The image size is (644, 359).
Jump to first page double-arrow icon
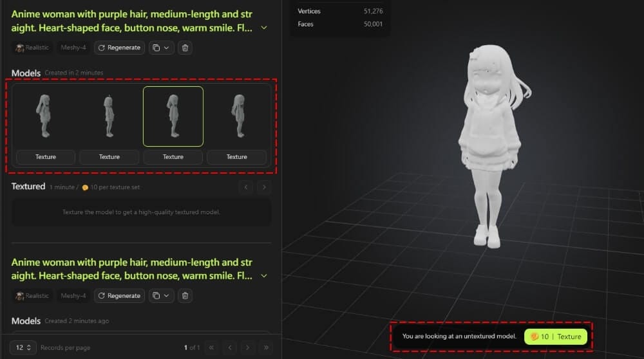tap(211, 347)
